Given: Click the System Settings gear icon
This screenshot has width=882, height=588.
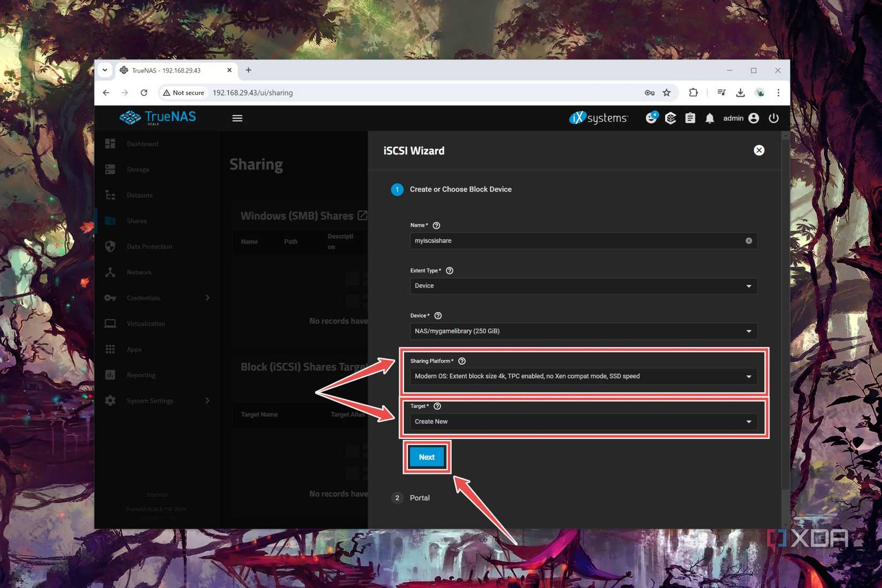Looking at the screenshot, I should point(110,400).
